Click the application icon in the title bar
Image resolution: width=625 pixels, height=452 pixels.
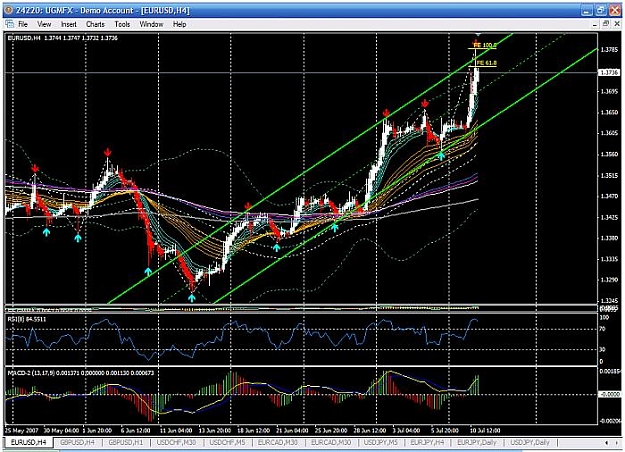pos(8,10)
